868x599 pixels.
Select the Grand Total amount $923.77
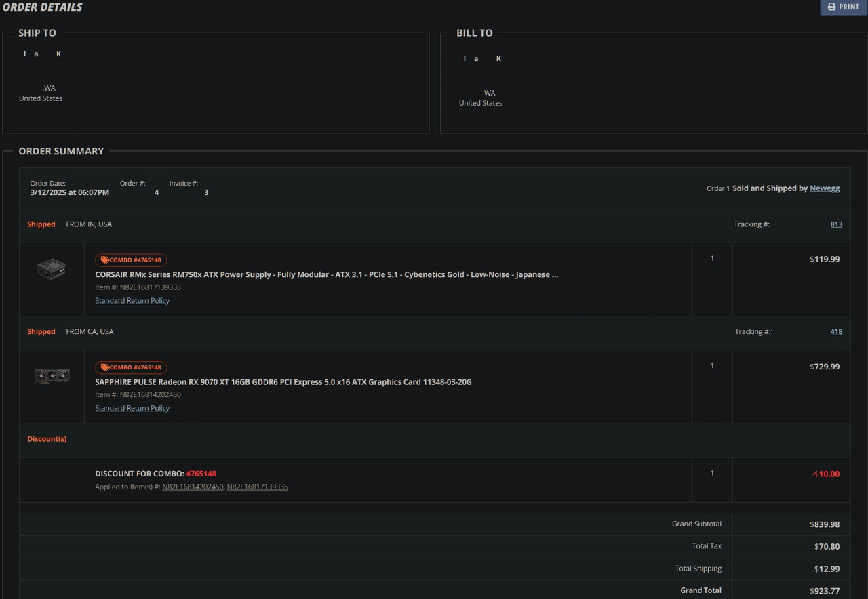pyautogui.click(x=824, y=591)
